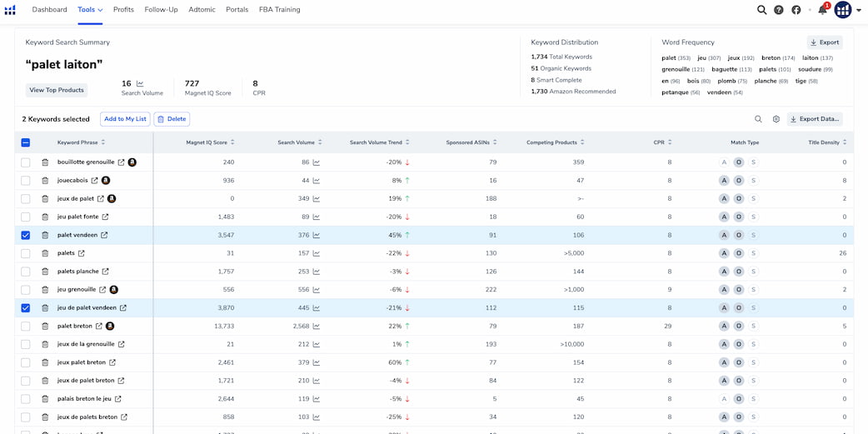868x434 pixels.
Task: Check the bouillotte grenouille row checkbox
Action: pos(26,162)
